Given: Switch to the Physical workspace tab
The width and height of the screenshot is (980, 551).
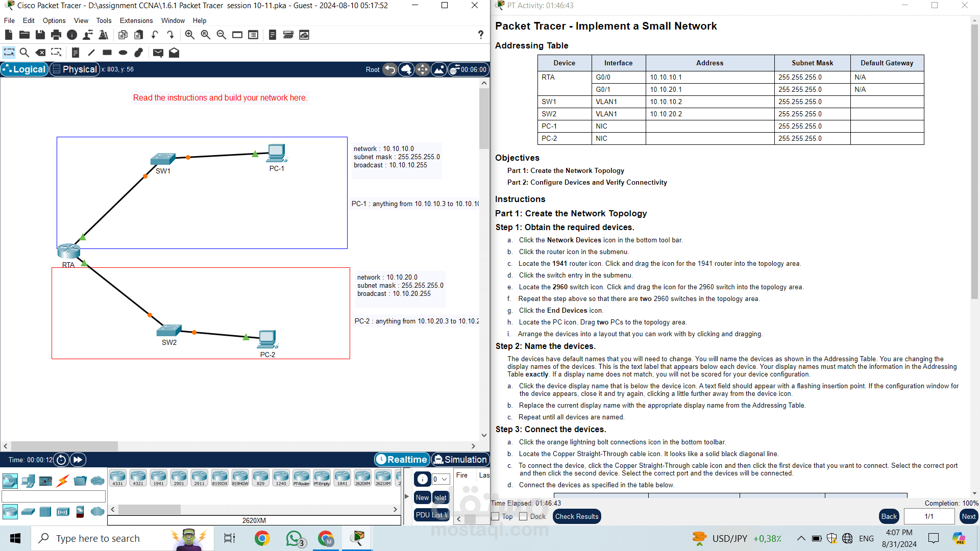Looking at the screenshot, I should [75, 69].
